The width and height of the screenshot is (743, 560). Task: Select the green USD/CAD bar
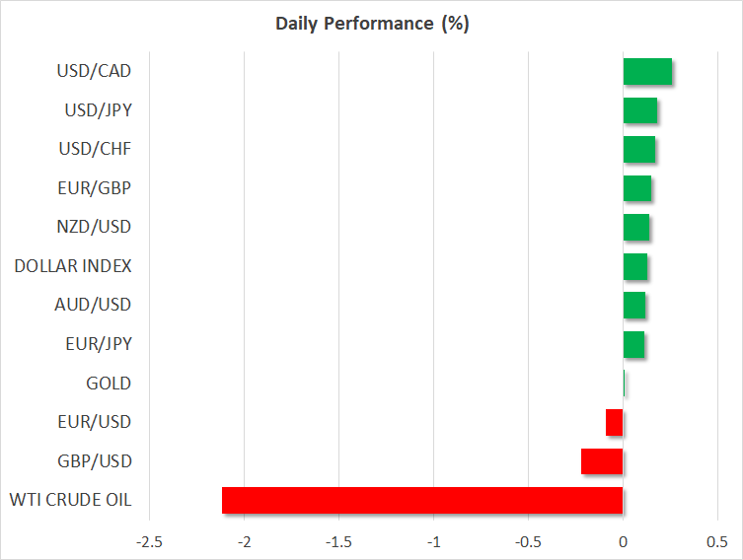coord(647,72)
